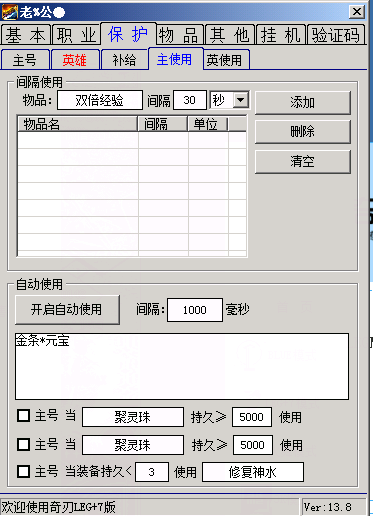Close the window with the X button
The height and width of the screenshot is (516, 373).
357,12
